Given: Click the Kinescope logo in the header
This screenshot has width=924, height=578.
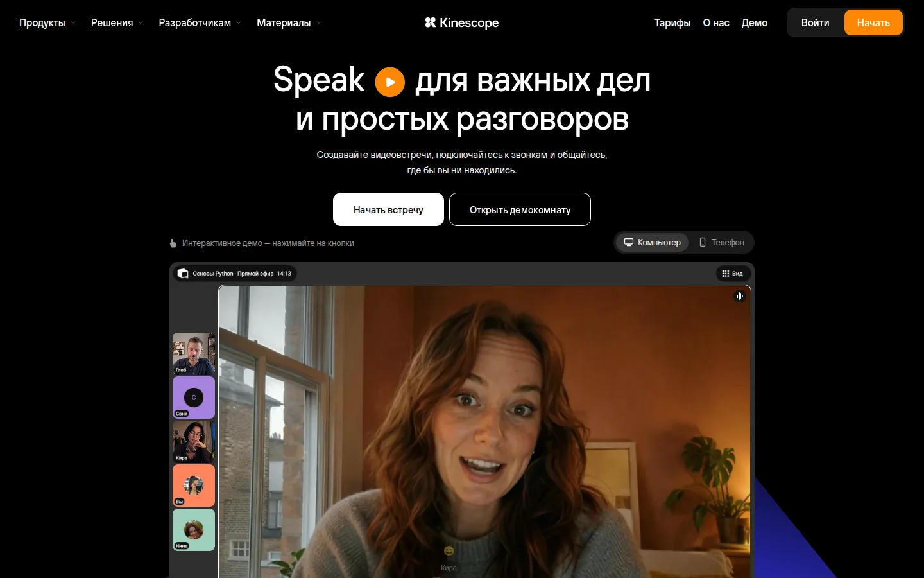Looking at the screenshot, I should coord(462,22).
